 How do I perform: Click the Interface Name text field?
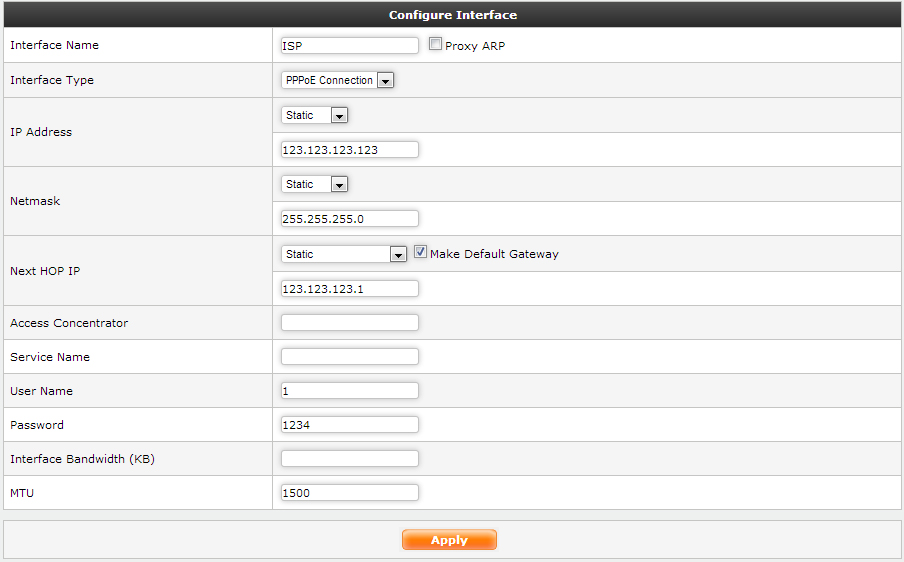350,46
